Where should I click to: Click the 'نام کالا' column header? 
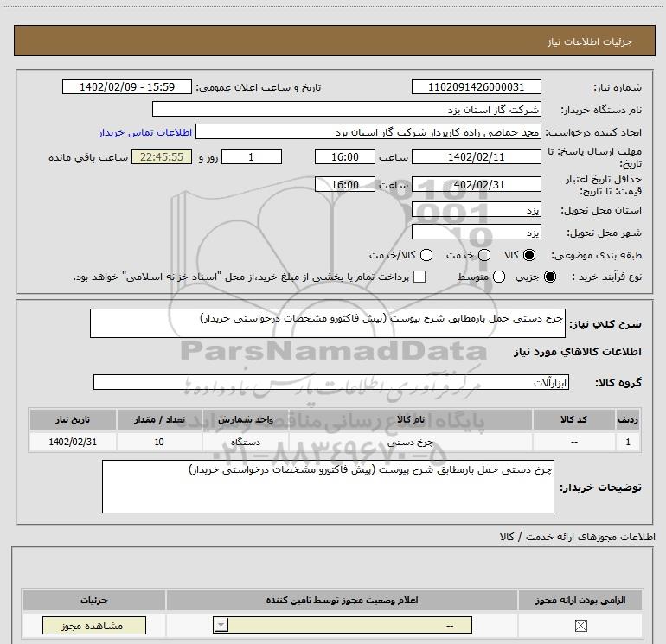(410, 419)
